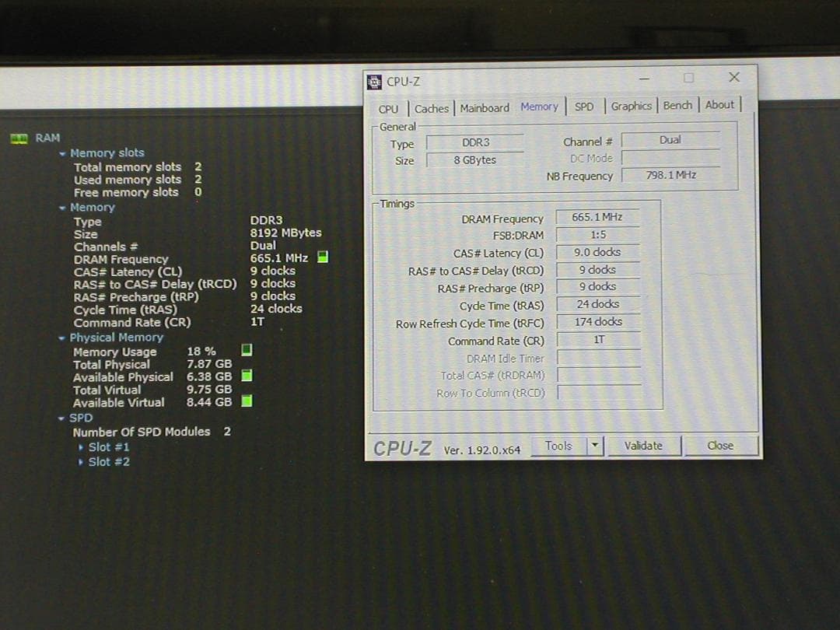
Task: Switch to the CPU tab
Action: 388,109
